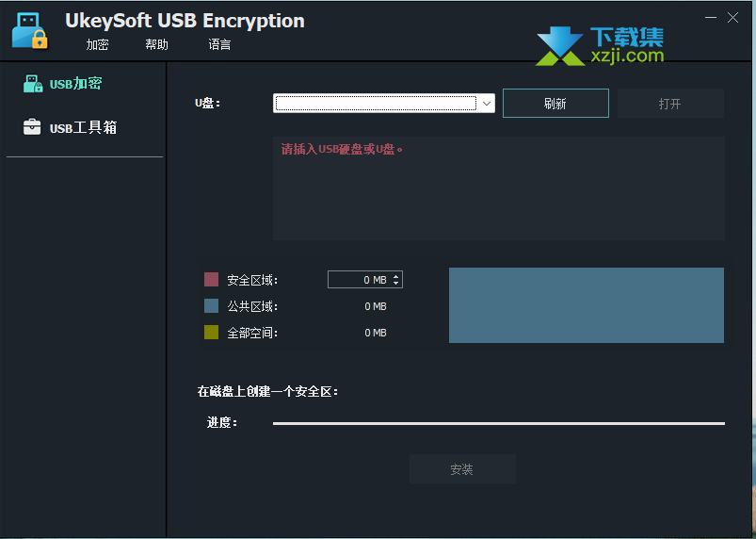The image size is (756, 539).
Task: Click the blue 公共区域 color swatch
Action: point(211,306)
